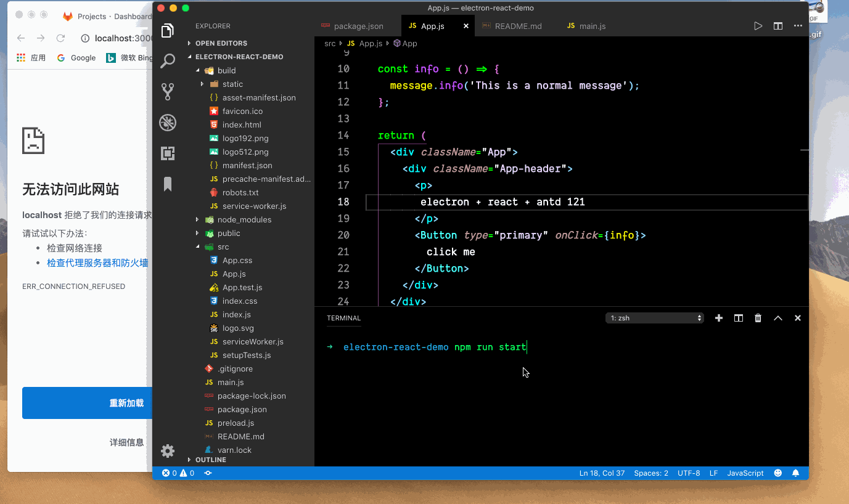Image resolution: width=849 pixels, height=504 pixels.
Task: Switch to the main.js tab
Action: (x=586, y=26)
